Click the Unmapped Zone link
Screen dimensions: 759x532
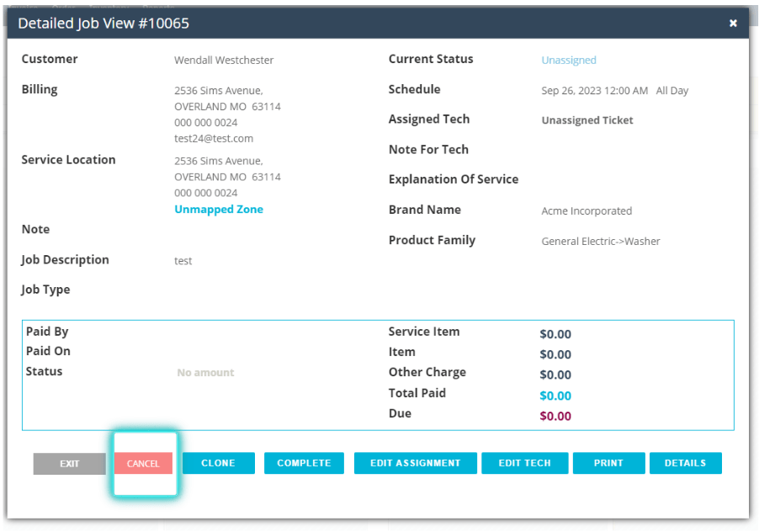coord(219,209)
